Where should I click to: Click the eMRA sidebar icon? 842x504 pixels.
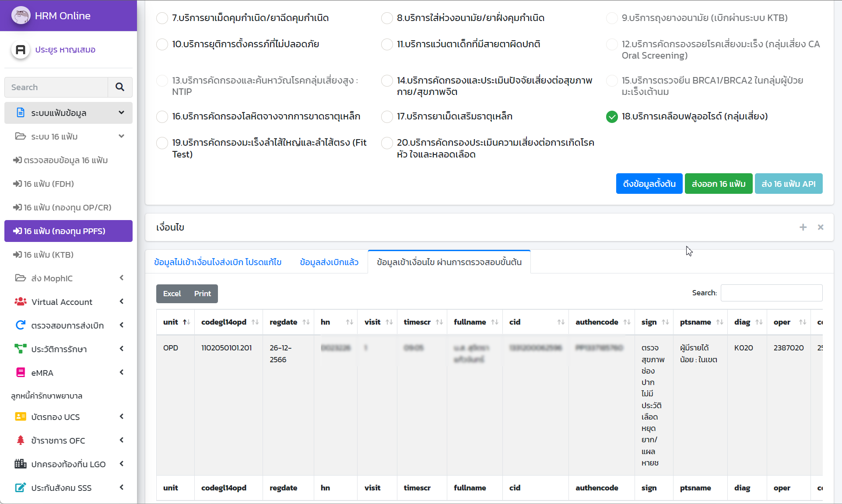pos(20,372)
